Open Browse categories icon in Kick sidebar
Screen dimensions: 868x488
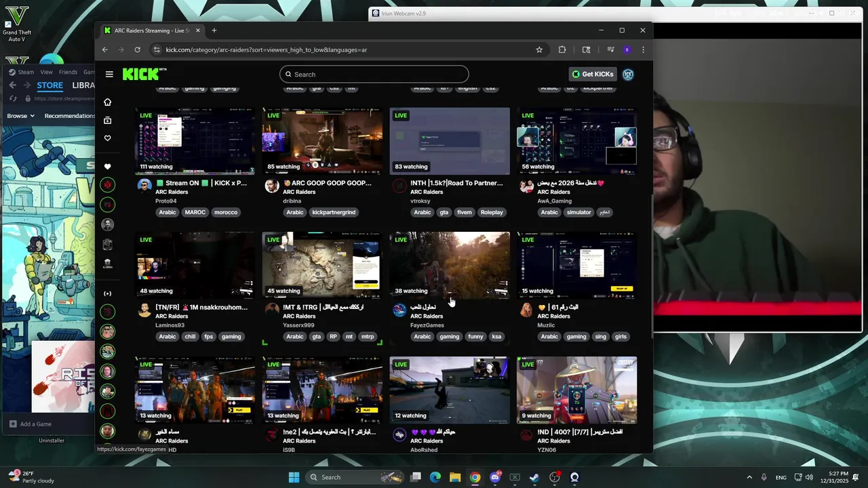107,120
